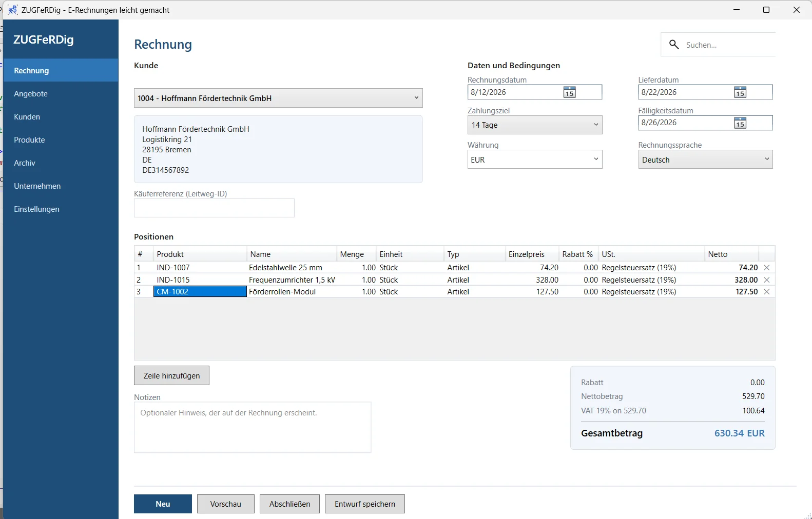This screenshot has width=812, height=519.
Task: Open the Lieferdatum calendar picker icon
Action: 740,92
